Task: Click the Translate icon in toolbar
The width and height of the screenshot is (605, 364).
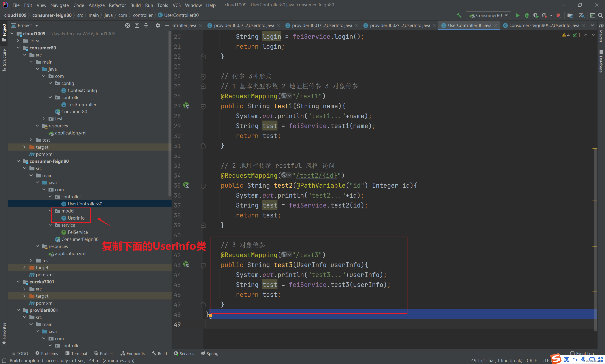Action: (581, 15)
